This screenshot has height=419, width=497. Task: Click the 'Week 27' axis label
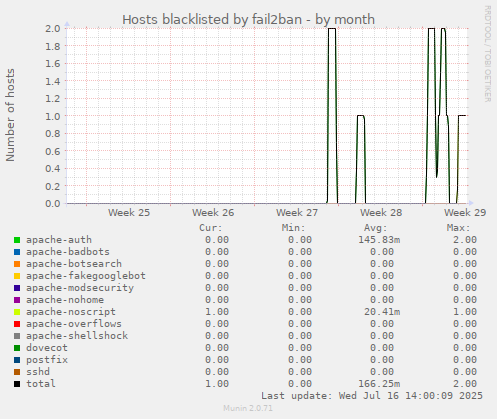(x=297, y=213)
